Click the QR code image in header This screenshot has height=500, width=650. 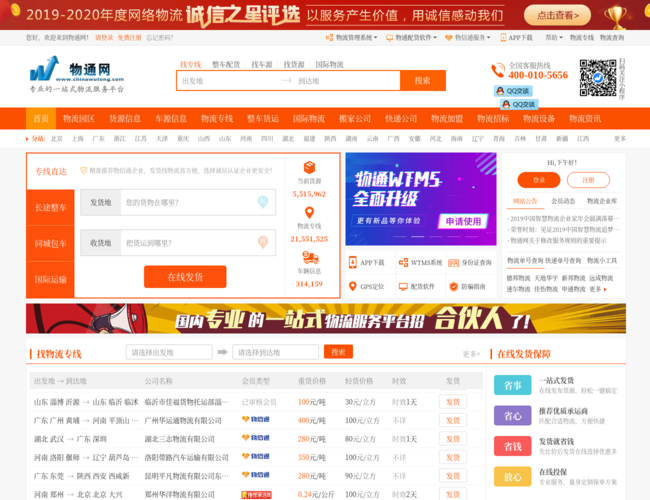pos(598,78)
